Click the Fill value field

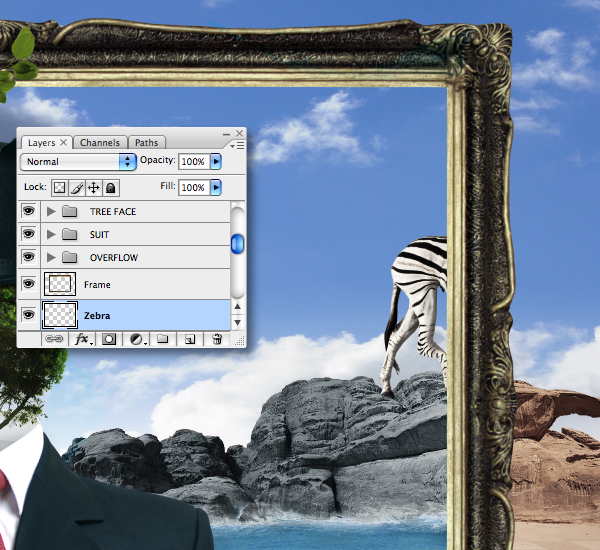point(194,188)
